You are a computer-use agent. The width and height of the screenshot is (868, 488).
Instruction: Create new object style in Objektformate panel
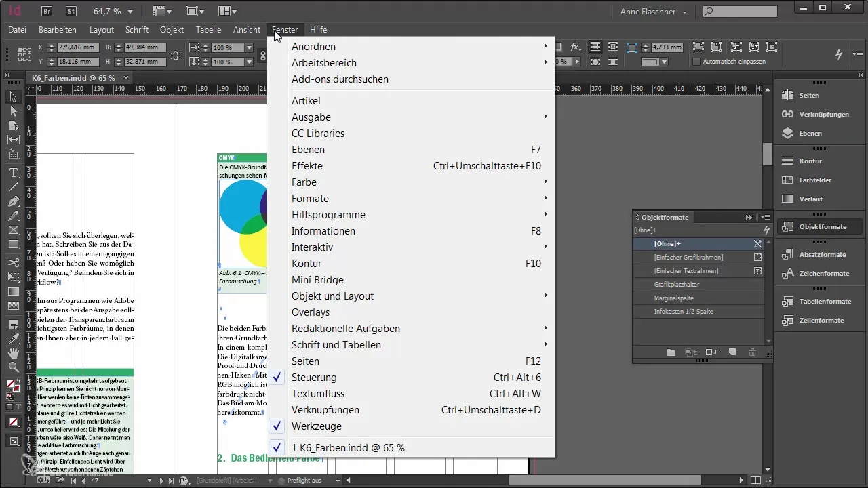coord(732,352)
